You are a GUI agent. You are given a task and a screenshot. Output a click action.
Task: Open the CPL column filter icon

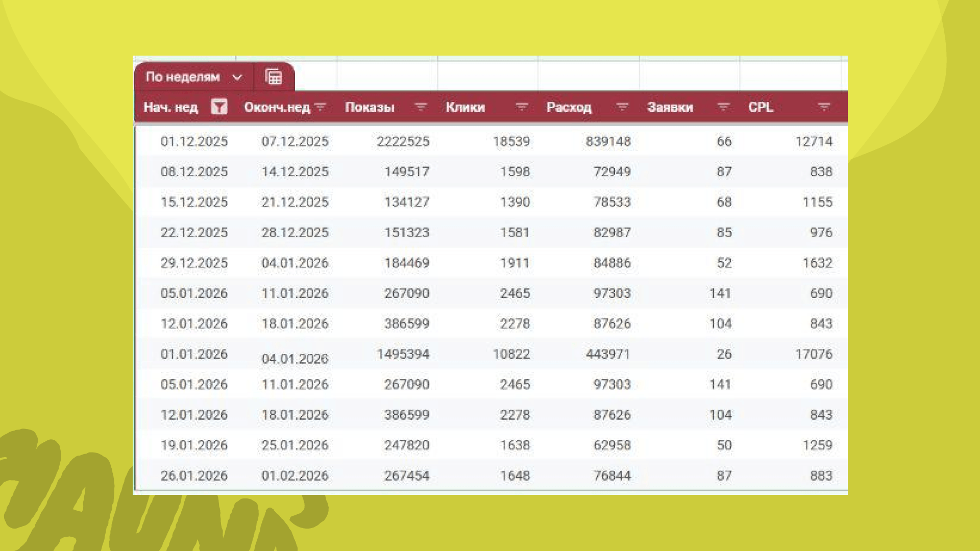coord(824,107)
